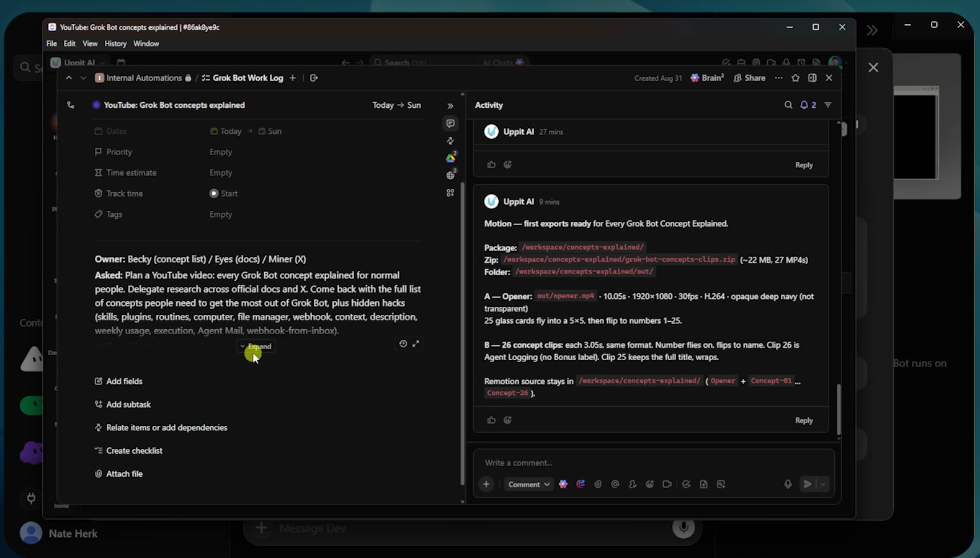
Task: Open the Comment type dropdown
Action: (528, 484)
